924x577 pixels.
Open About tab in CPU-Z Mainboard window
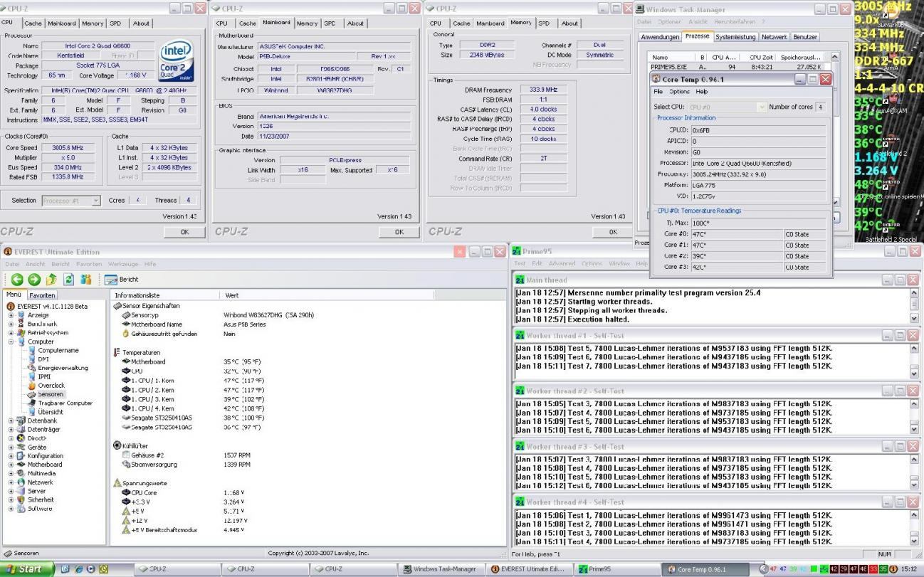tap(355, 23)
